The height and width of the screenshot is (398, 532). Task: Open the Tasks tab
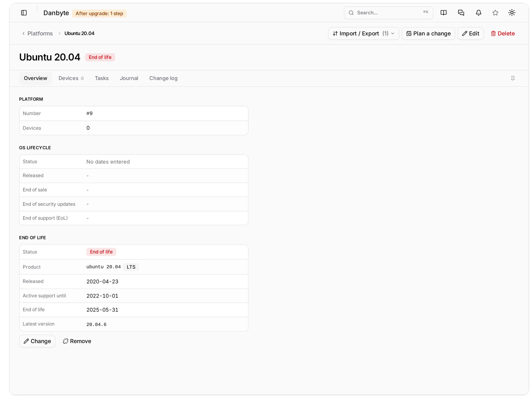point(102,78)
